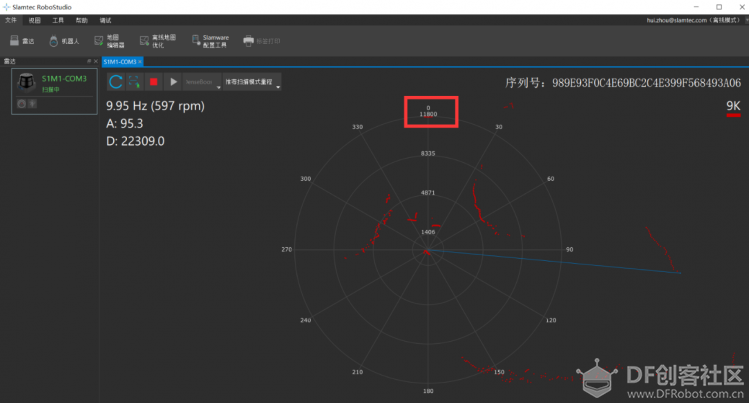Click the A: 95.3 angle value

point(125,124)
